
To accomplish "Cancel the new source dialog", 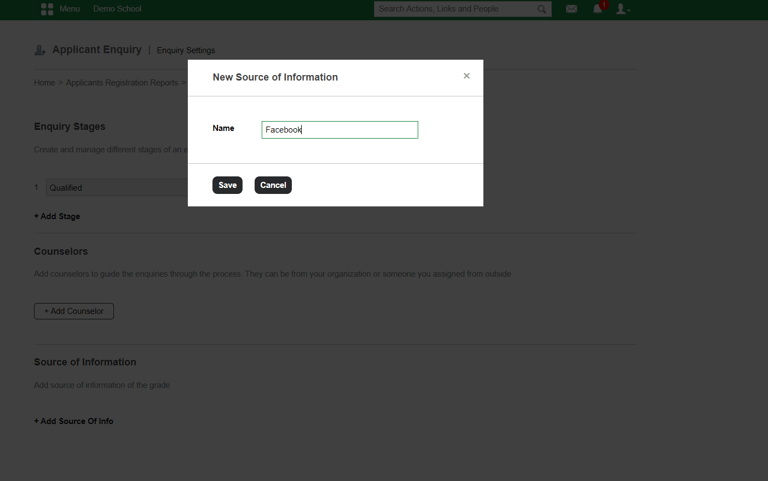I will click(273, 185).
